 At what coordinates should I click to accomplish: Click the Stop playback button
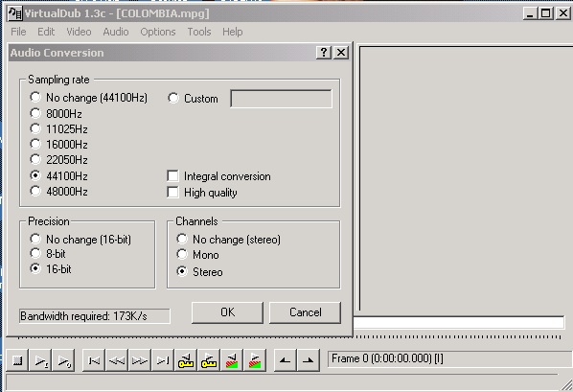(x=17, y=361)
